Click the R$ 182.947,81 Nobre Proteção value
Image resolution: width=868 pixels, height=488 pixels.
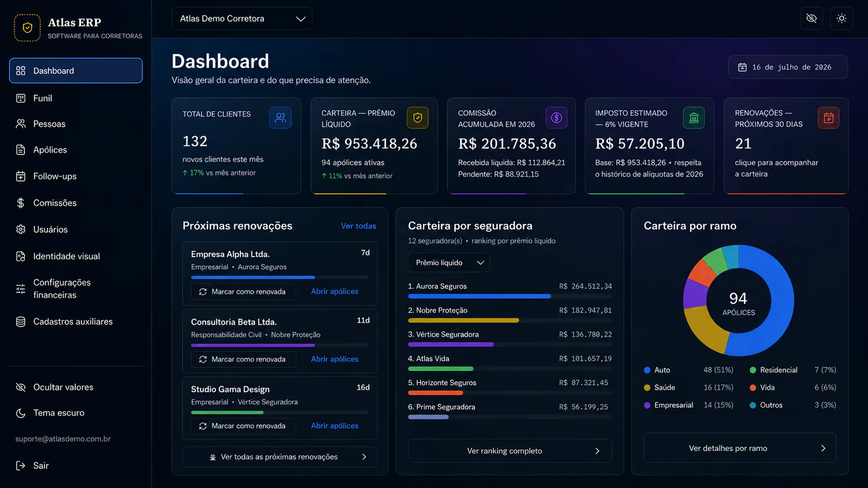coord(585,310)
